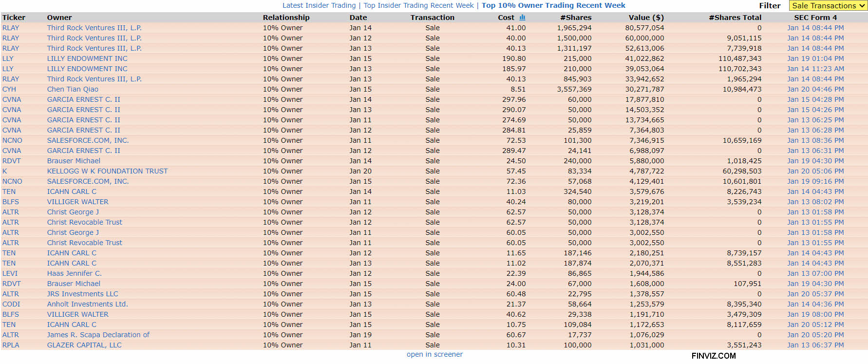The height and width of the screenshot is (364, 868).
Task: Open SEC Form 4 dated Jan 20 05:06 PM
Action: tap(815, 171)
